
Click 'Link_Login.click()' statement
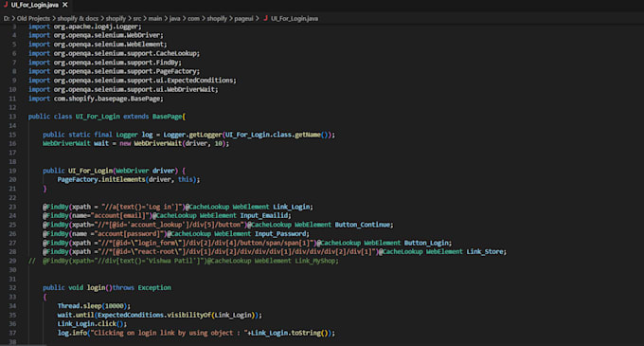(x=92, y=324)
